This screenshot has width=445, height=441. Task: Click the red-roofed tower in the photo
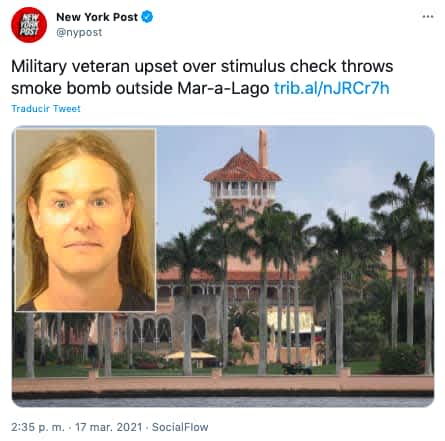pos(243,177)
